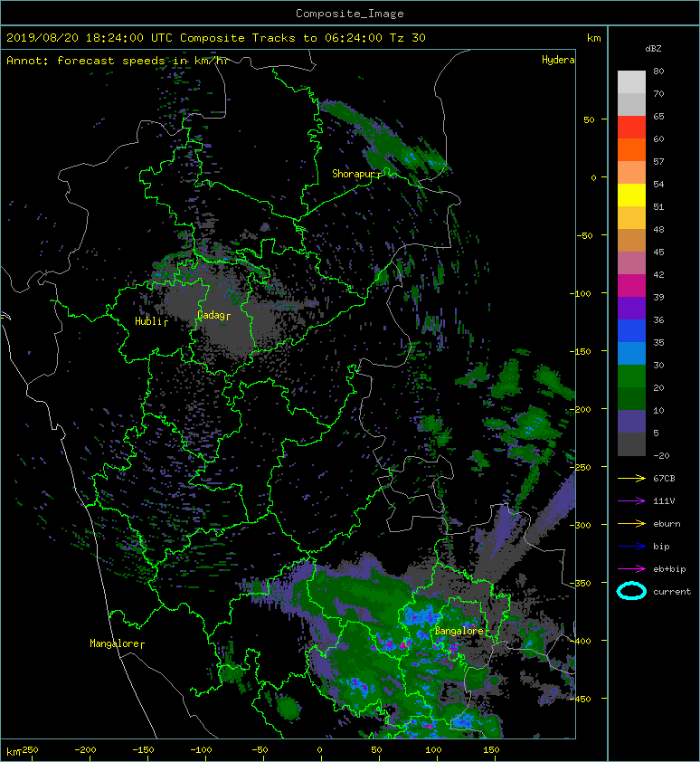Click the Composite_Image title text
This screenshot has height=762, width=700.
350,14
